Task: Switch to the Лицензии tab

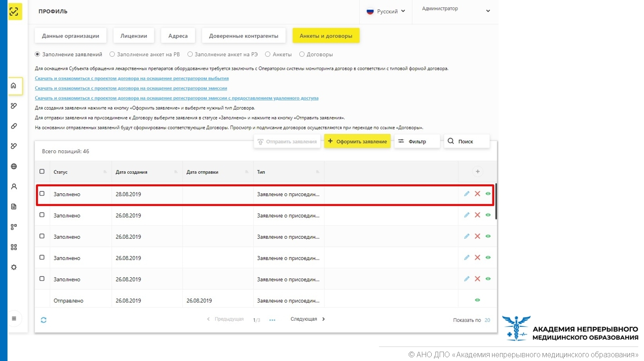Action: [x=134, y=36]
